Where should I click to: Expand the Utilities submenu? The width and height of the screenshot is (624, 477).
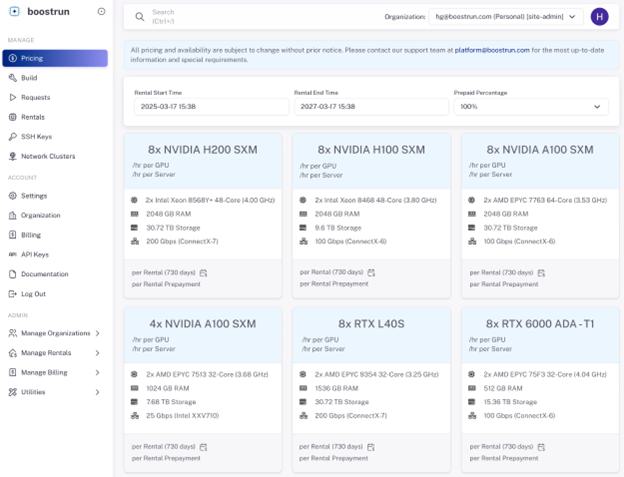click(x=97, y=392)
